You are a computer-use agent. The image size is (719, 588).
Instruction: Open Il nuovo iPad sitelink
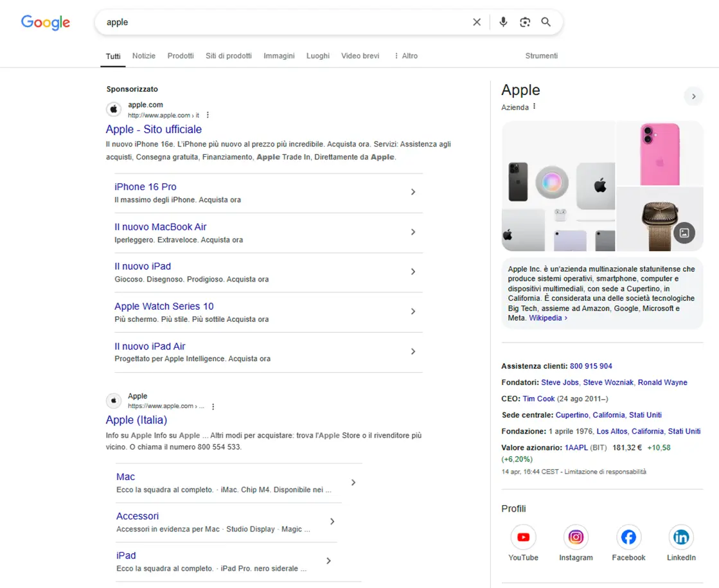click(x=143, y=266)
